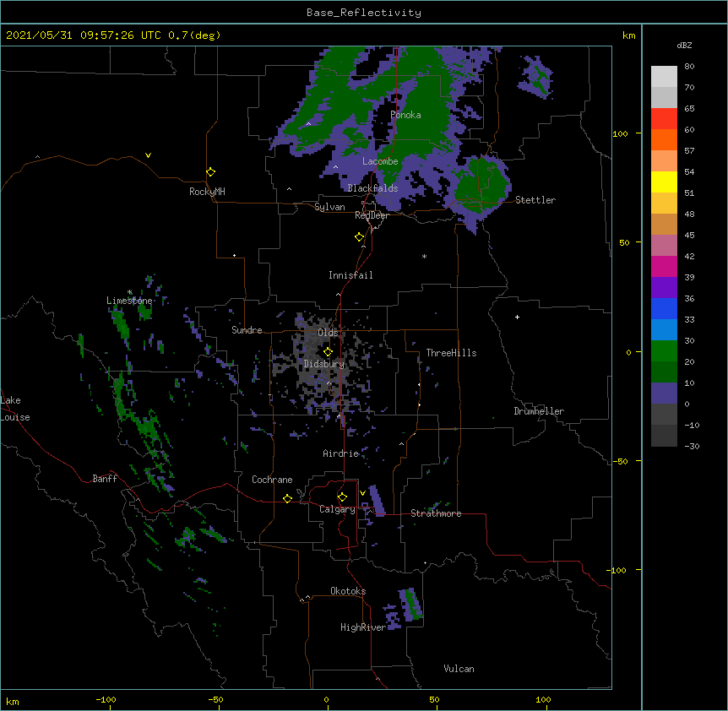Click the Airdrie label
Viewport: 728px width, 711px height.
click(341, 453)
